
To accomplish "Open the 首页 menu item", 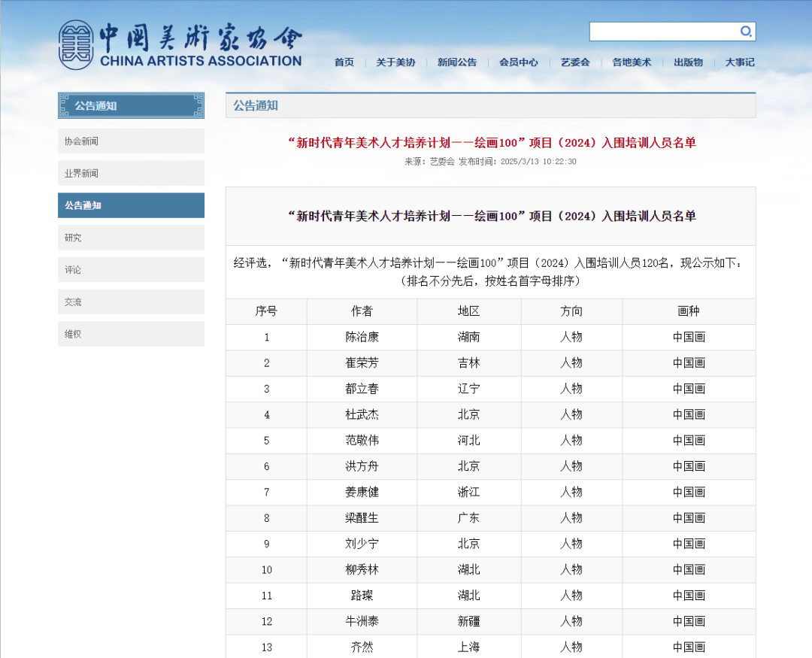I will coord(344,63).
